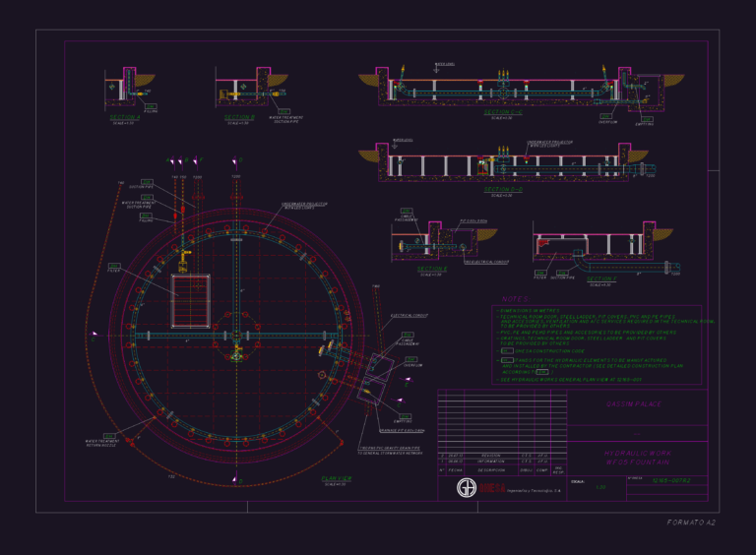Select the HYDRAULIC WORK WF05 FOUNTAIN title

click(638, 458)
